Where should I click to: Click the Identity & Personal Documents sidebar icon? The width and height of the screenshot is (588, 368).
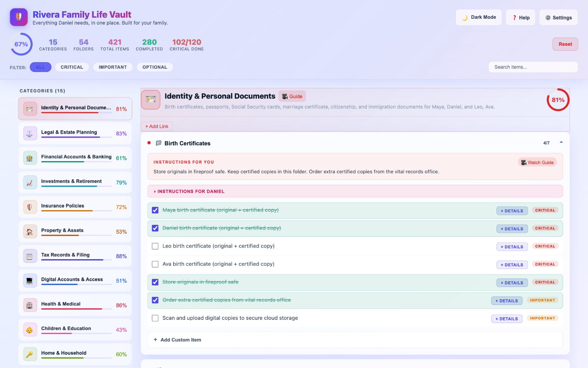click(x=30, y=109)
